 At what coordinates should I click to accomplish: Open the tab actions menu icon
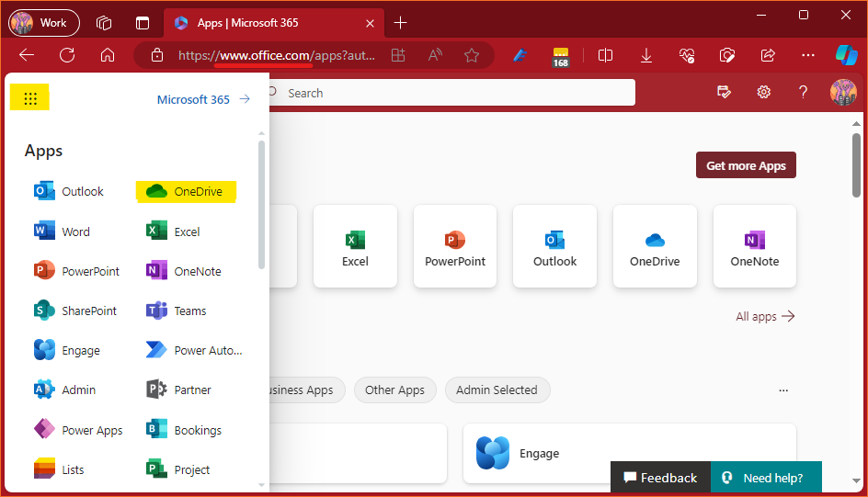click(143, 23)
